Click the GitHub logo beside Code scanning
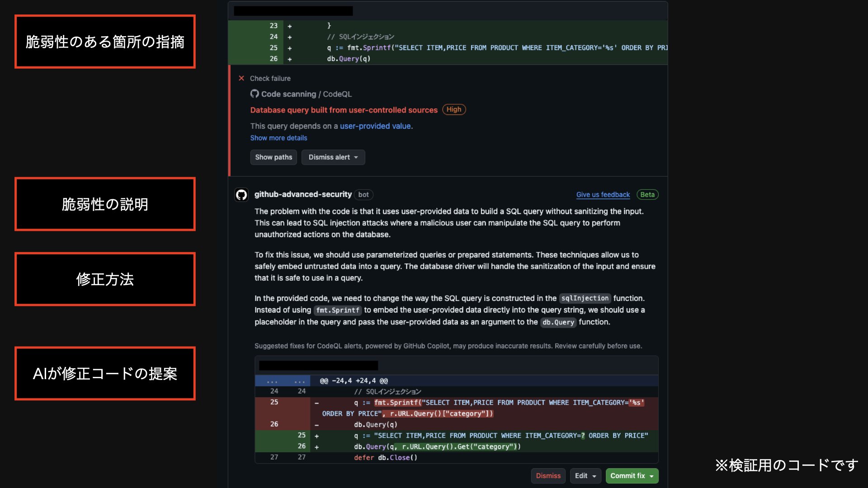This screenshot has width=868, height=488. 255,94
